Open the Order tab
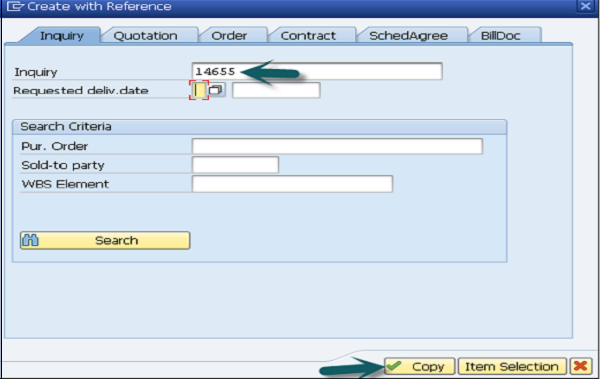Image resolution: width=600 pixels, height=379 pixels. [229, 36]
